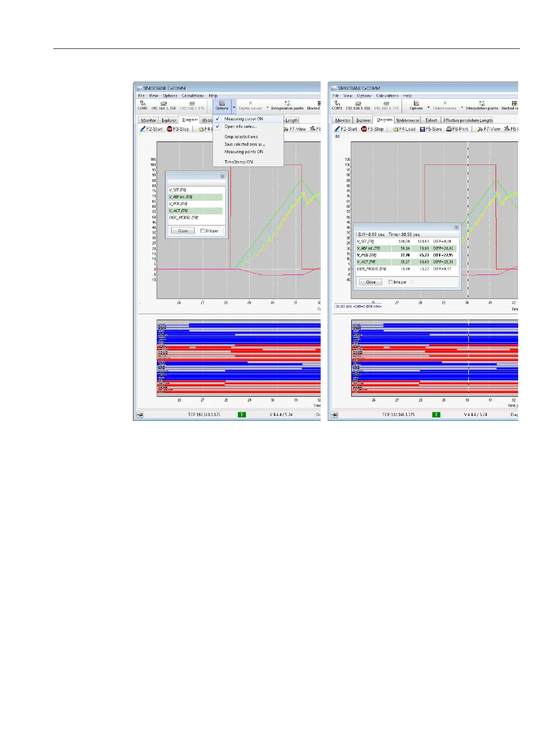Toggle TimeStamp ON menu entry

[x=248, y=162]
